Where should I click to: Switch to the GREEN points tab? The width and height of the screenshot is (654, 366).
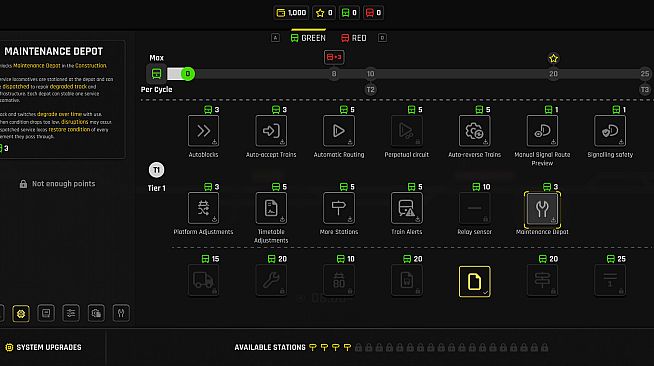(308, 38)
